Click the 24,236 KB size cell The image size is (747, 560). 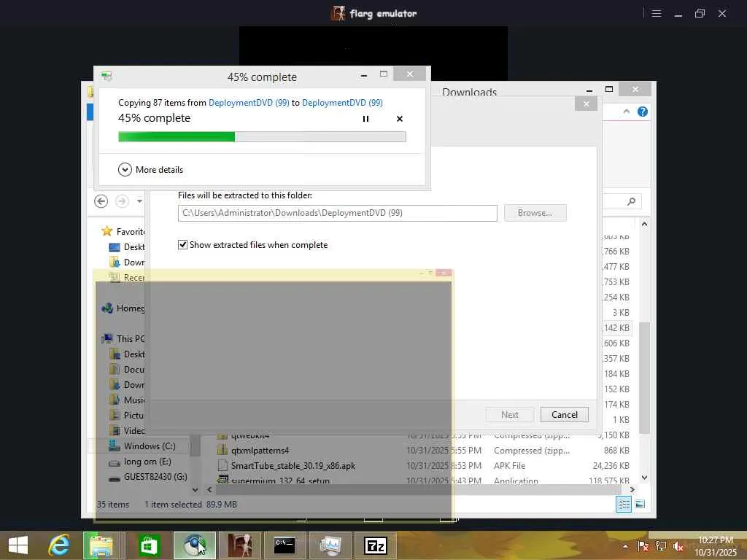611,466
